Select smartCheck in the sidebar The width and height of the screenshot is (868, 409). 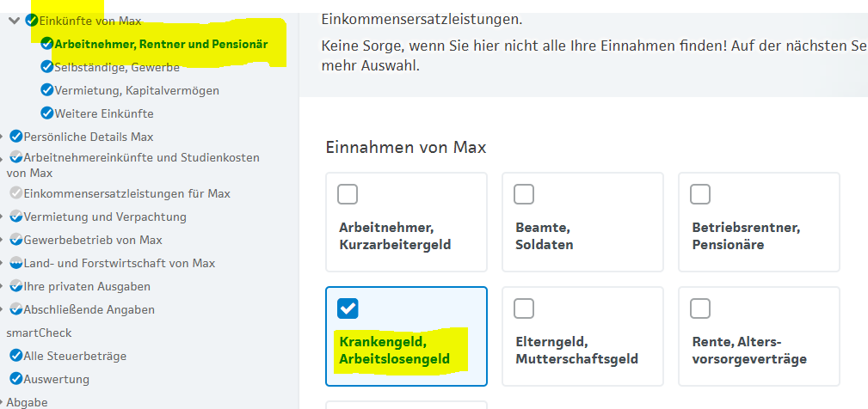(39, 333)
